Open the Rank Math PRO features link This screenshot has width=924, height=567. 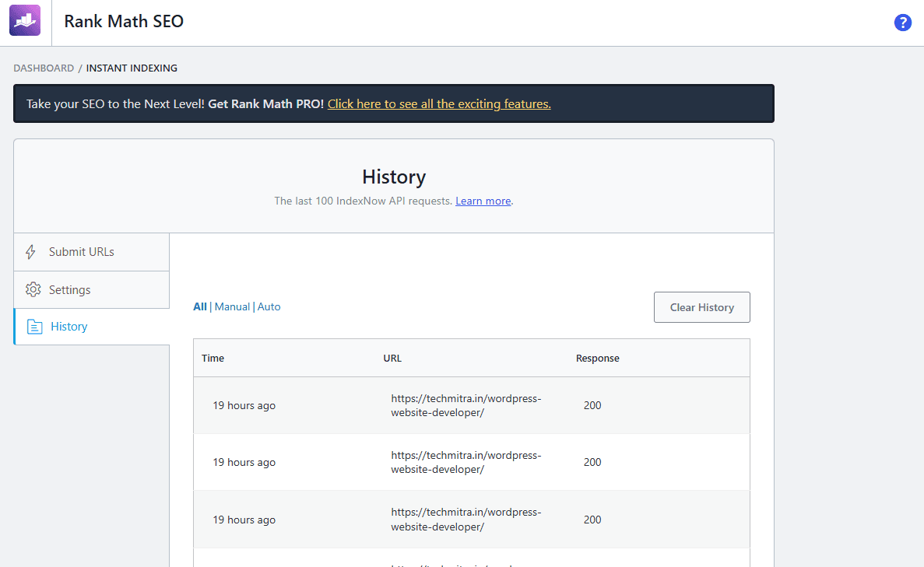coord(439,104)
